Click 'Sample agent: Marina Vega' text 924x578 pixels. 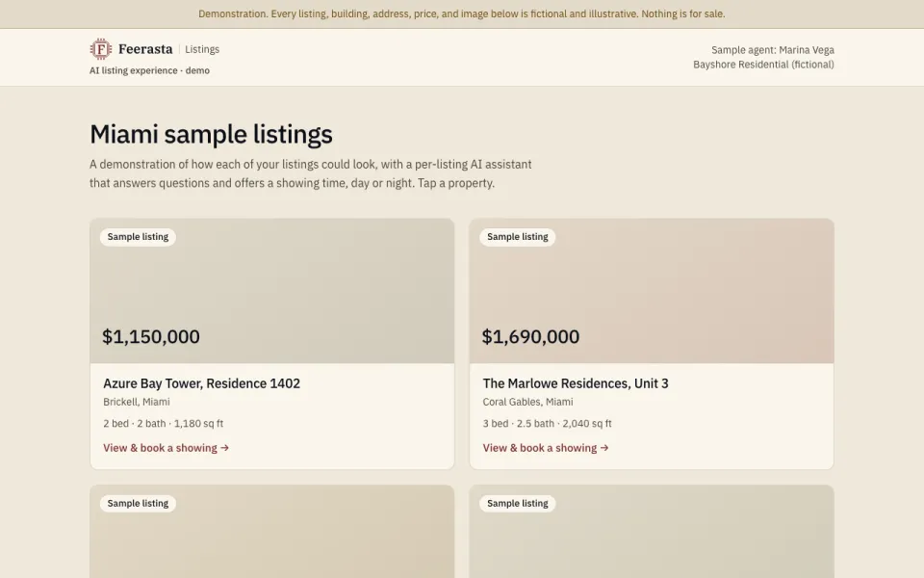(x=773, y=50)
